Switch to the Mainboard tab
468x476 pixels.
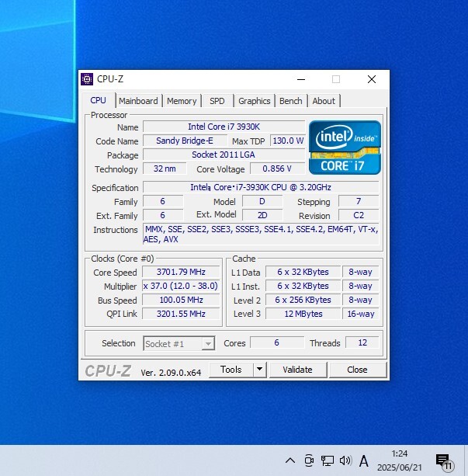click(x=138, y=101)
